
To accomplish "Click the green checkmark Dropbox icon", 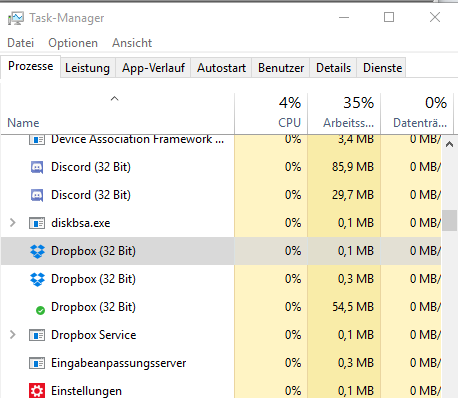I will tap(40, 311).
